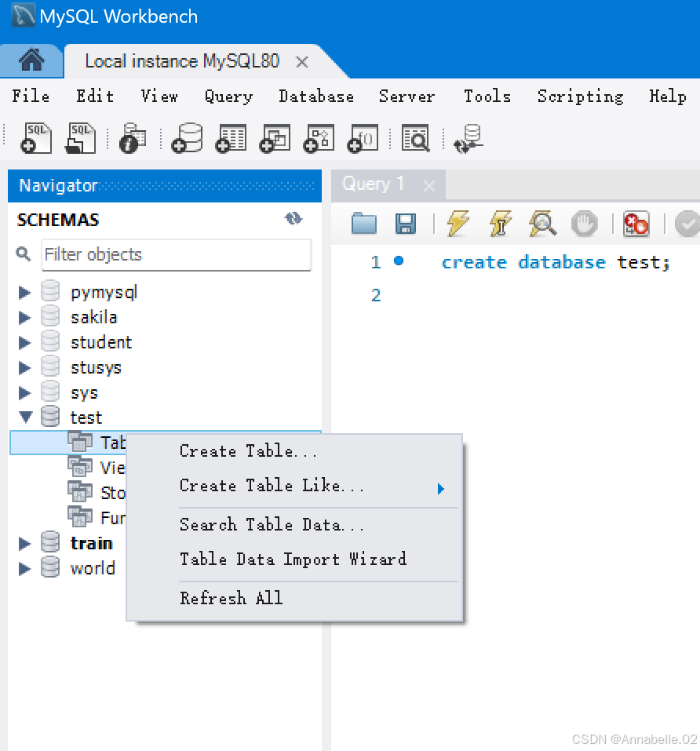Save the query script floppy icon
The height and width of the screenshot is (751, 700).
point(406,224)
